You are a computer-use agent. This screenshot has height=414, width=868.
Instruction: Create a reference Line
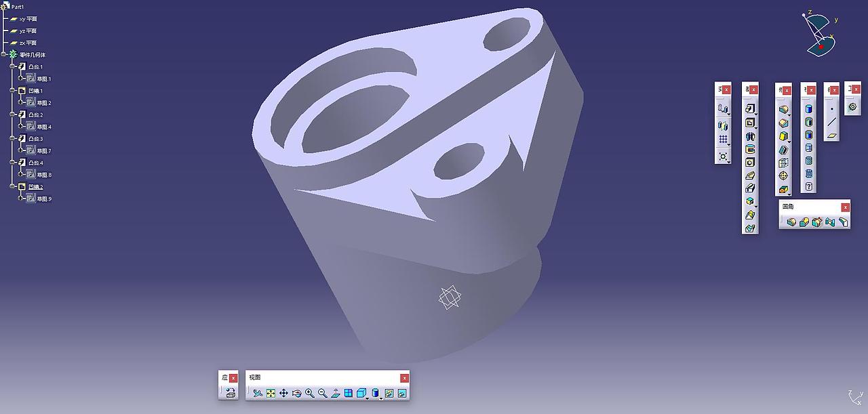pyautogui.click(x=832, y=122)
